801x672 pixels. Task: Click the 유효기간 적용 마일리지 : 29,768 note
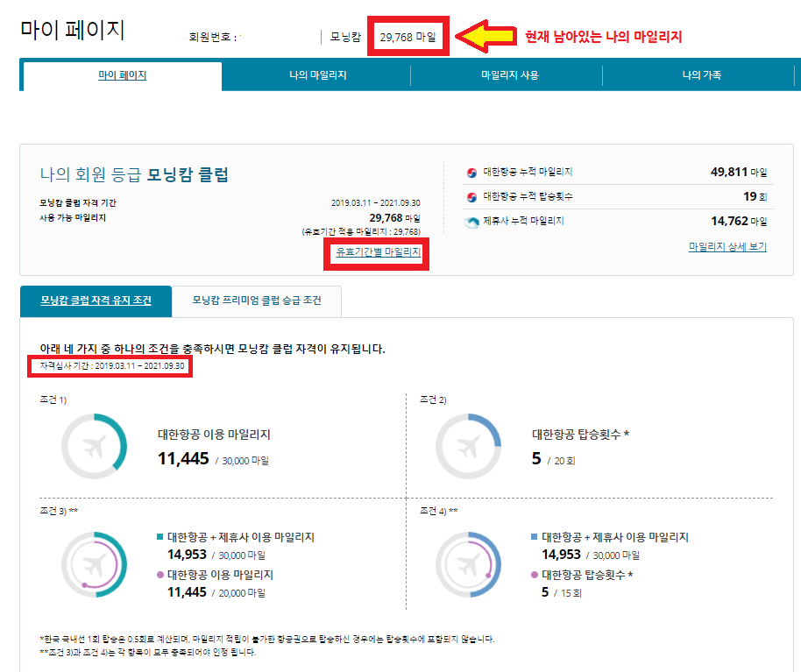(361, 232)
